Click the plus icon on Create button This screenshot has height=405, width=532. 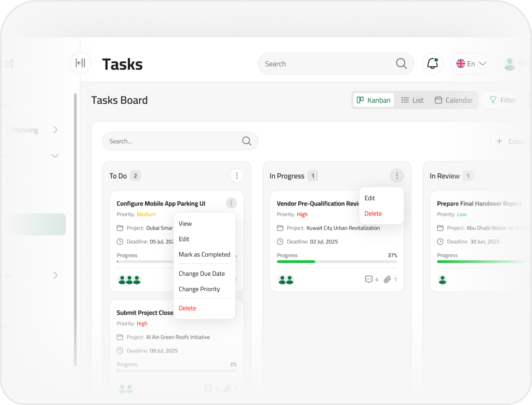click(x=499, y=141)
